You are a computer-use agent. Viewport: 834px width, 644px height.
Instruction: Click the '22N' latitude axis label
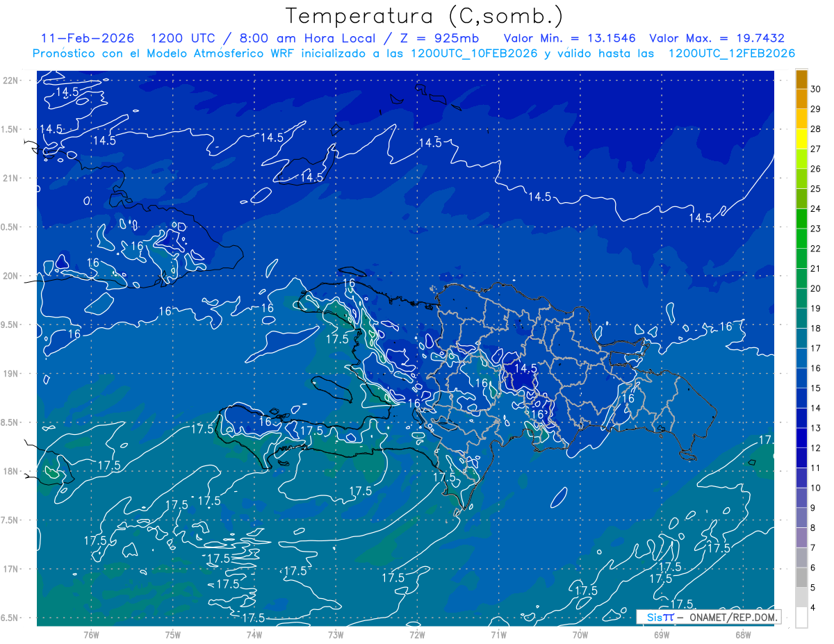click(x=10, y=81)
